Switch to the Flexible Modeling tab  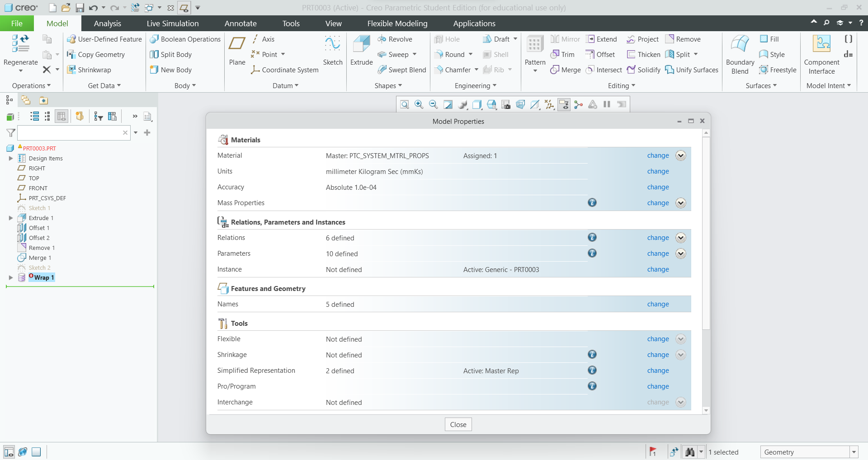click(x=396, y=23)
